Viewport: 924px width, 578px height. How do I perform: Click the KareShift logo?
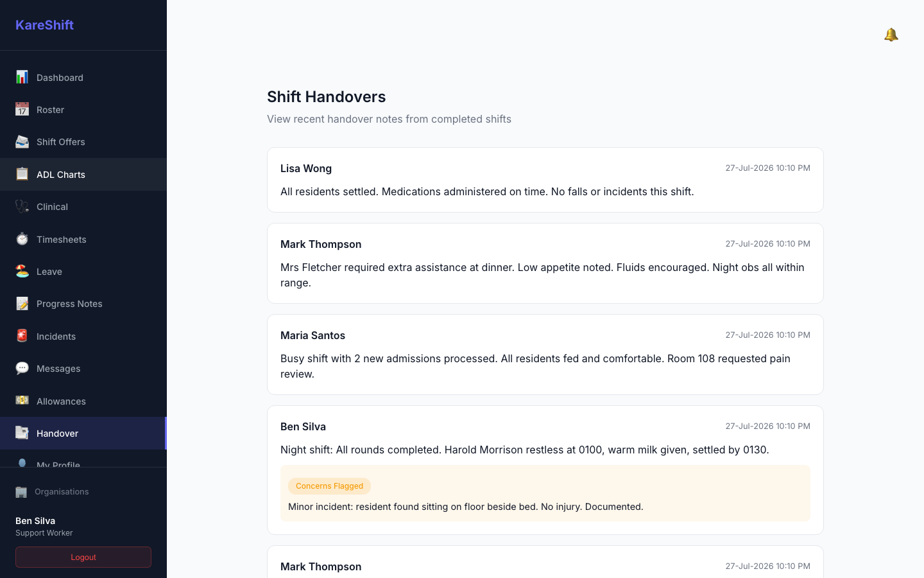coord(44,25)
